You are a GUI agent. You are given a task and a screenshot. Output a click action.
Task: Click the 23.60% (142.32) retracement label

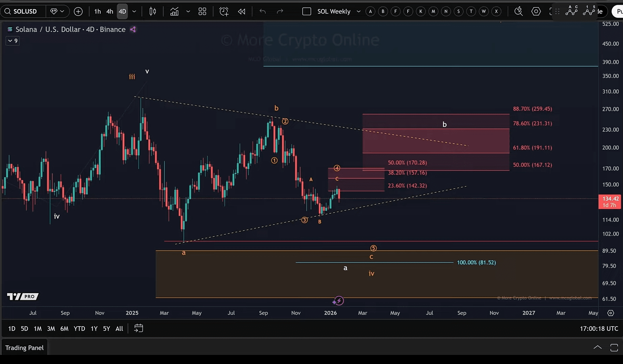click(407, 186)
